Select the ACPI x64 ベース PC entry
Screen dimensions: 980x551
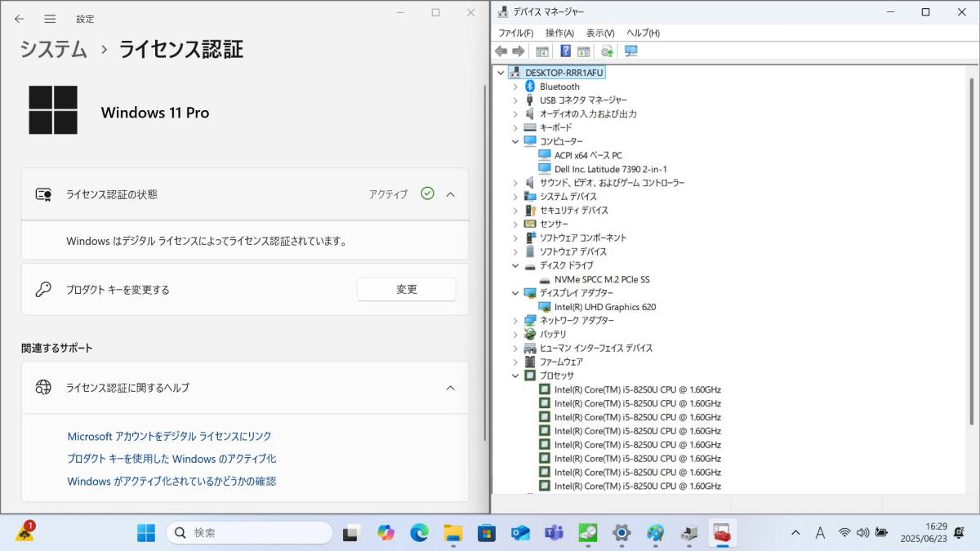pos(588,155)
